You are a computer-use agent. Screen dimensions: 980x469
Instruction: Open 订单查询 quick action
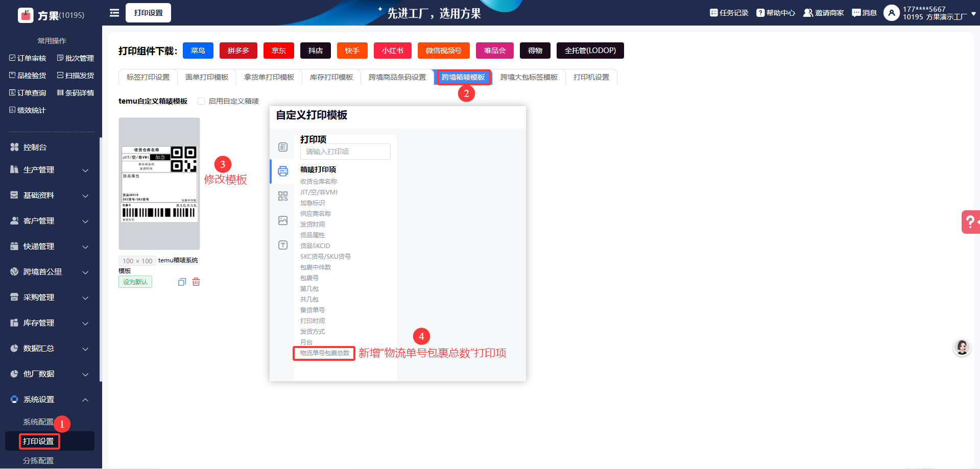pos(28,93)
